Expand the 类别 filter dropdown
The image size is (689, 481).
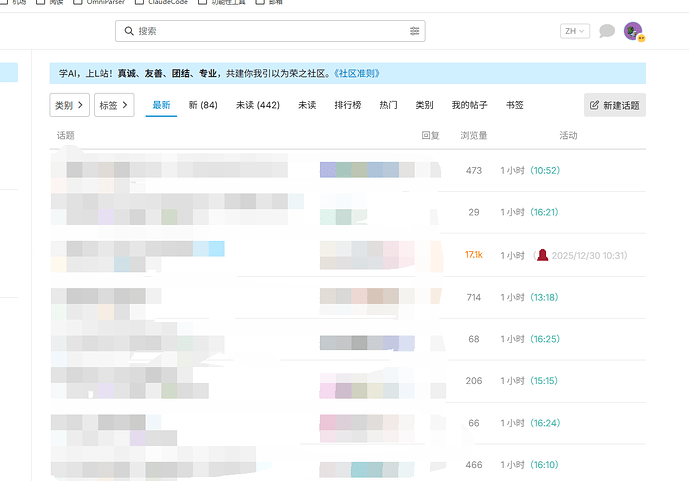[69, 105]
